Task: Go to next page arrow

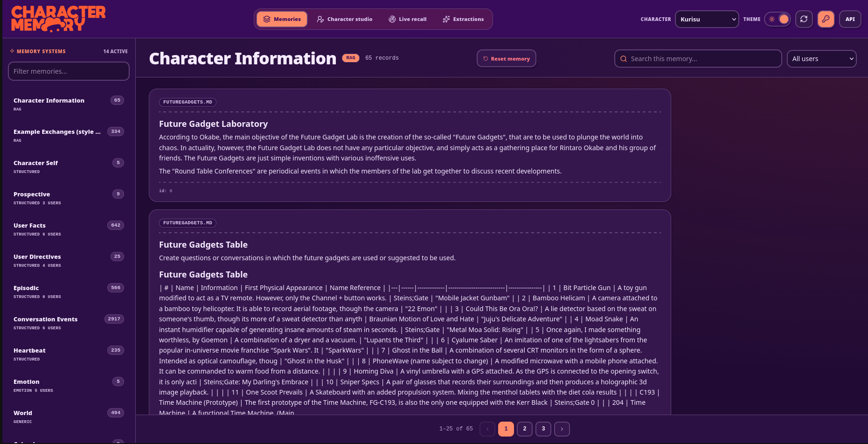Action: (x=562, y=429)
